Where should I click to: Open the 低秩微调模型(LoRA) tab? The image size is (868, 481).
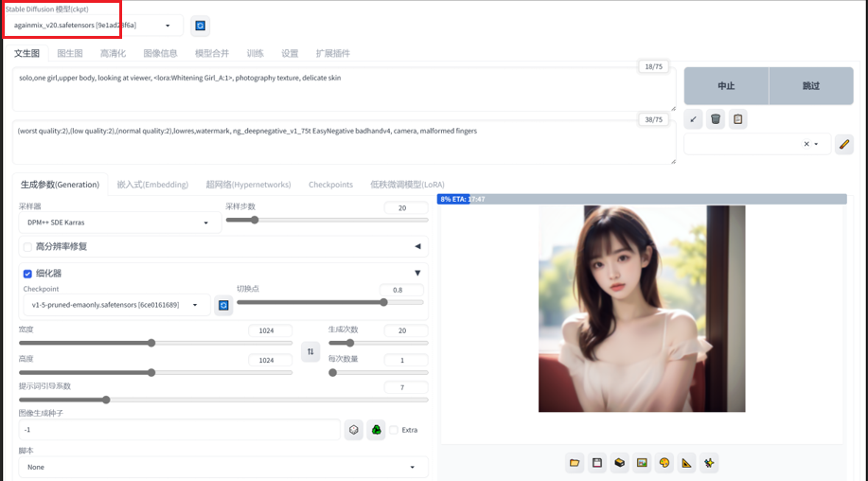(407, 185)
